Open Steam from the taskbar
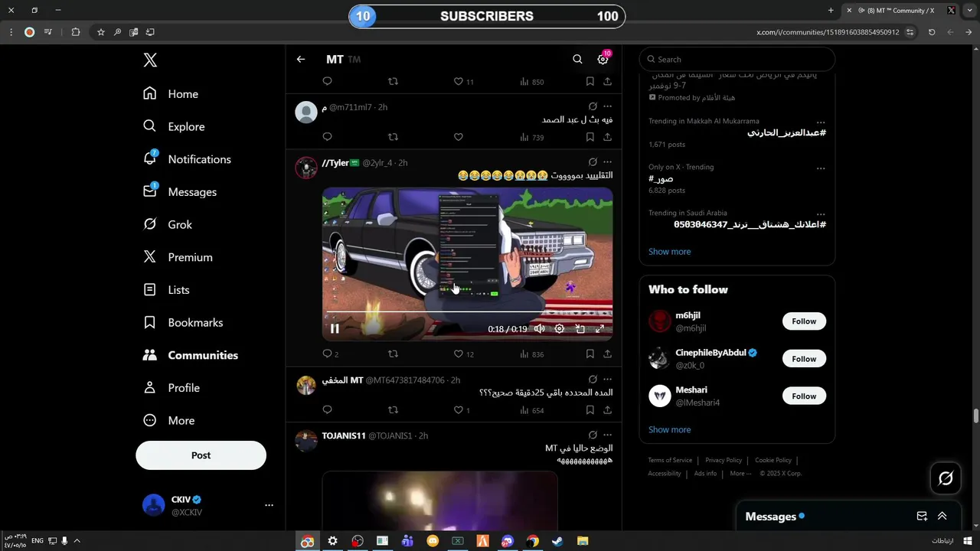980x551 pixels. pyautogui.click(x=557, y=541)
